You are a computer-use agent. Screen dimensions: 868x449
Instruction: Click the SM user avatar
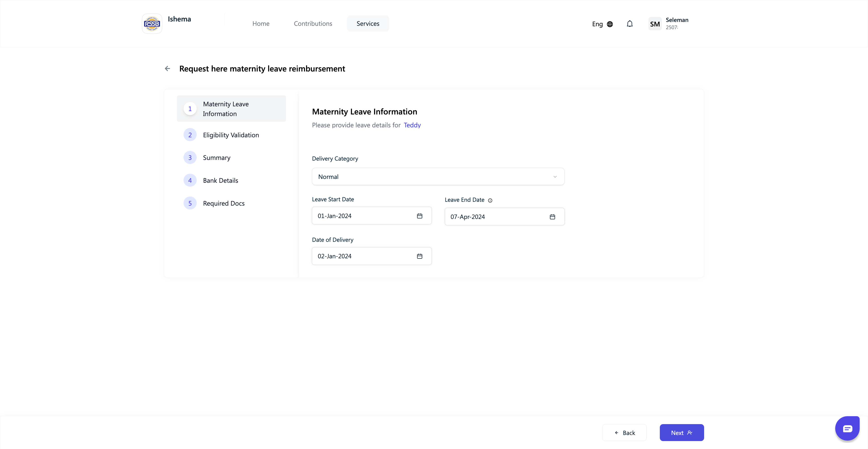click(655, 24)
